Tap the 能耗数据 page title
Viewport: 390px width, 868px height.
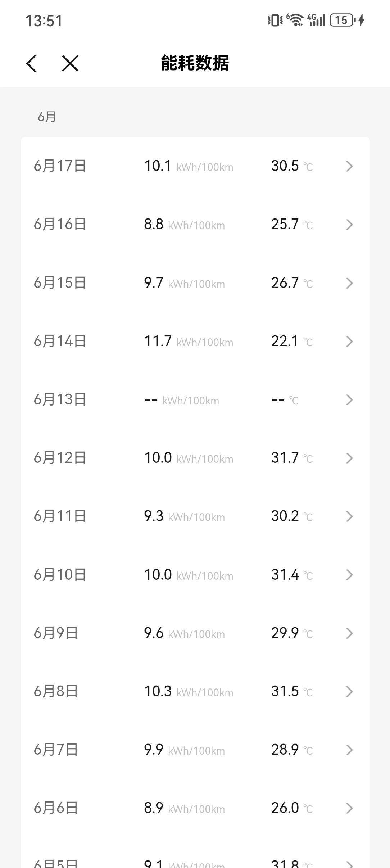click(x=195, y=63)
